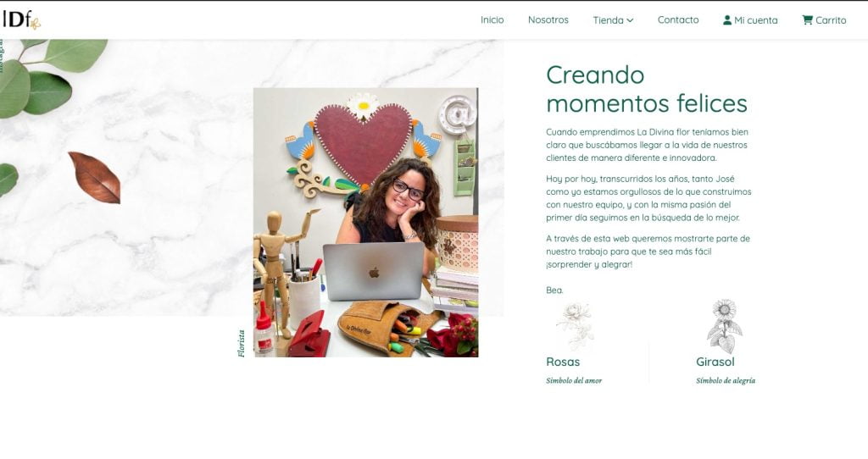The width and height of the screenshot is (868, 459).
Task: Click the vertical Florista label
Action: coord(241,344)
